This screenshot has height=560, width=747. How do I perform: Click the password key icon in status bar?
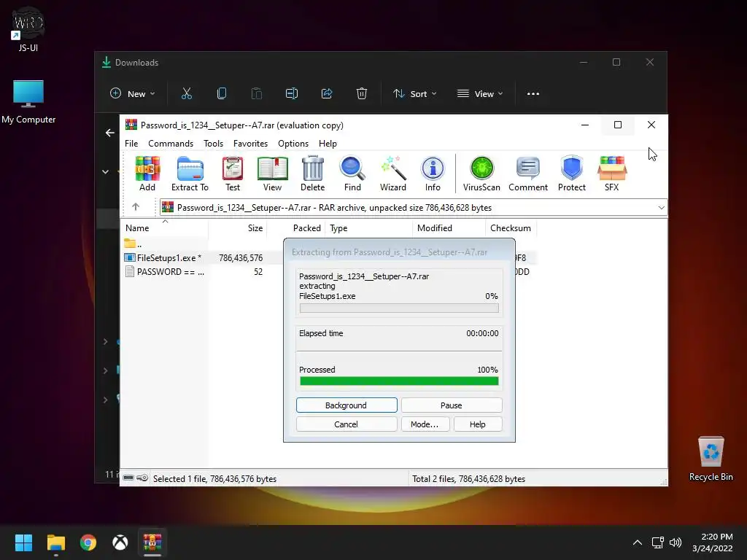pos(142,478)
